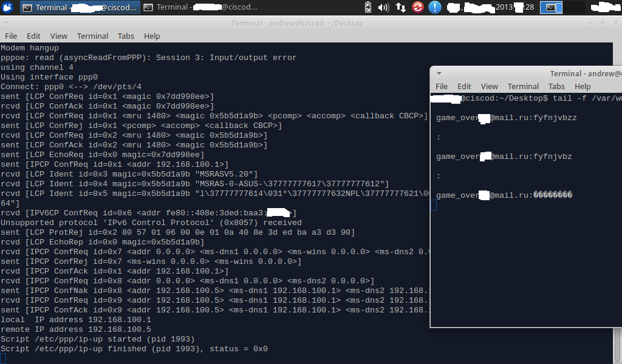Open the red update manager icon
This screenshot has width=622, height=364.
click(x=417, y=7)
